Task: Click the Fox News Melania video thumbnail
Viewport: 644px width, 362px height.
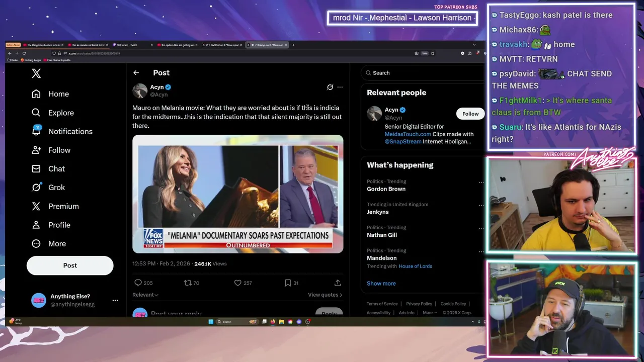Action: (238, 194)
